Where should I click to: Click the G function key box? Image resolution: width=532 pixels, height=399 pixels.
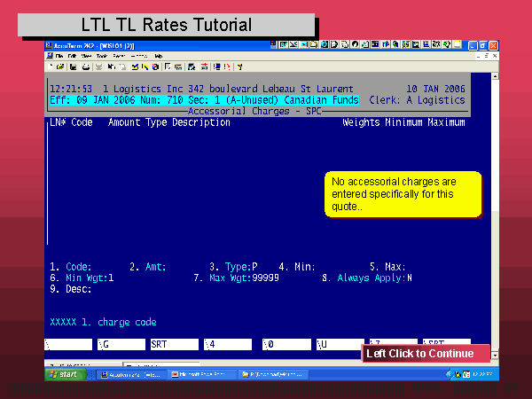click(x=120, y=344)
